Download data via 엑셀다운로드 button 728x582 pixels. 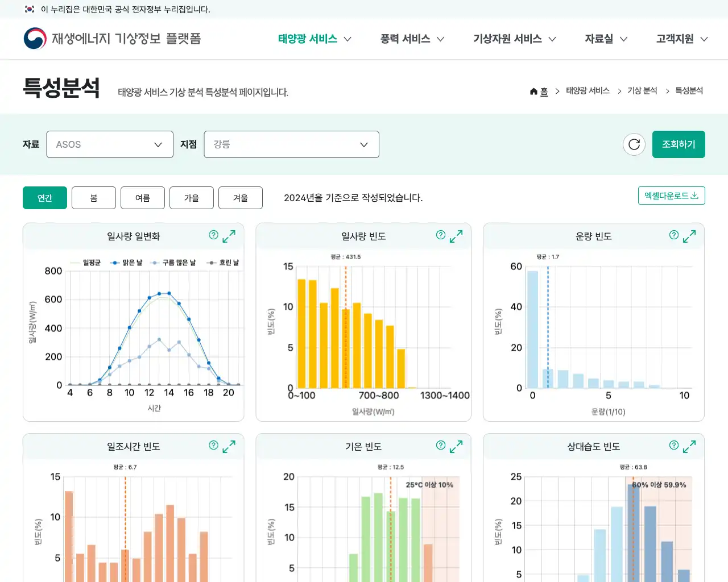pos(671,195)
